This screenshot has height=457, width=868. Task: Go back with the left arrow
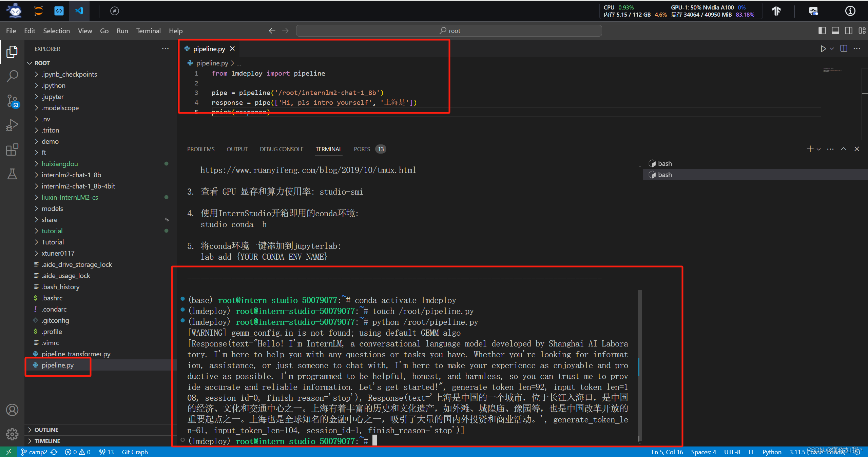pos(272,31)
